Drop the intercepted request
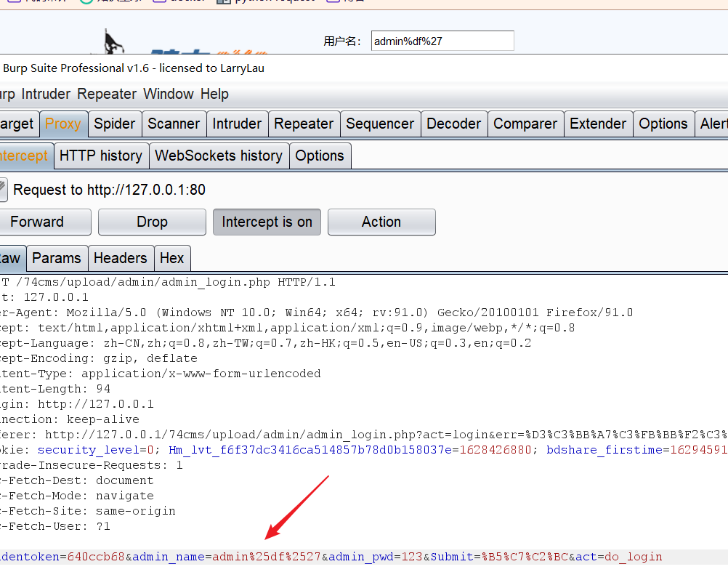The width and height of the screenshot is (728, 588). coord(153,222)
